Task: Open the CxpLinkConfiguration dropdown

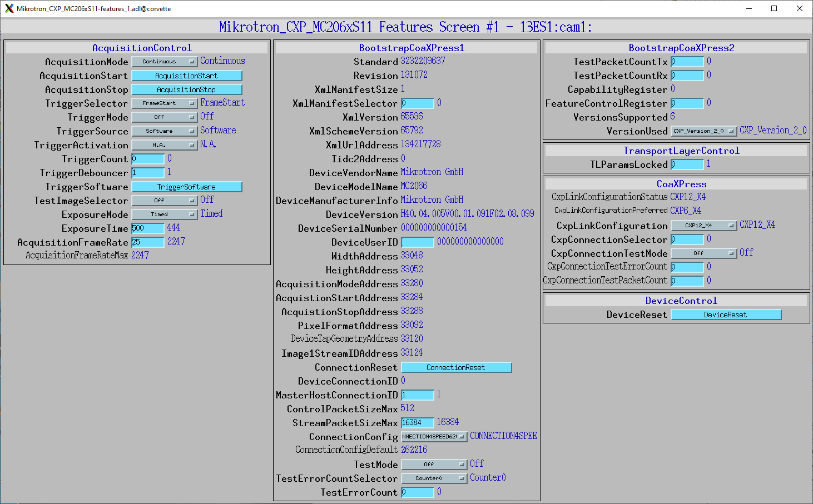Action: [704, 226]
